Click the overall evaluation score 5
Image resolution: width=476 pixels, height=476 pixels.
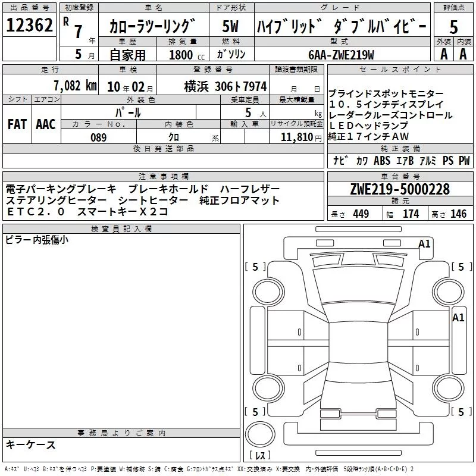(453, 26)
